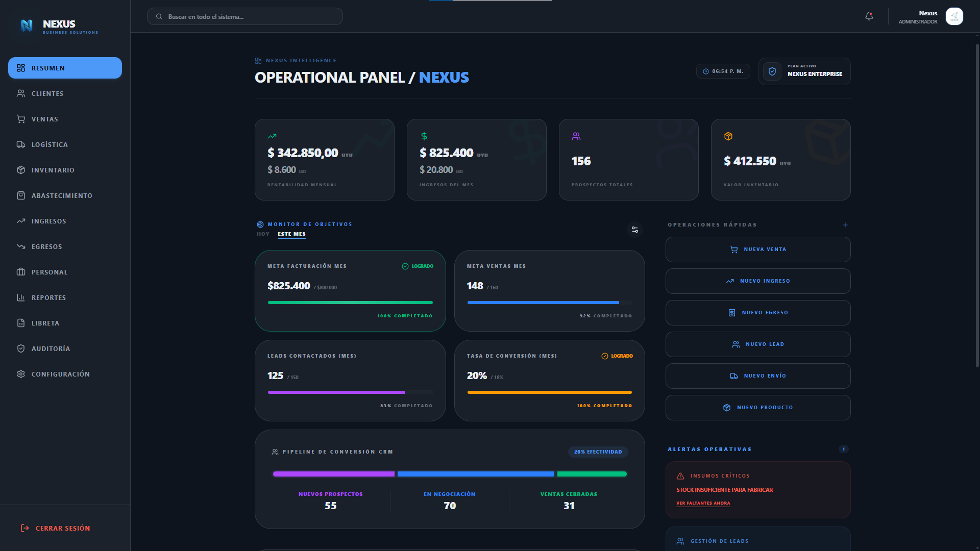This screenshot has width=980, height=551.
Task: Select the Este Mes tab
Action: 291,234
